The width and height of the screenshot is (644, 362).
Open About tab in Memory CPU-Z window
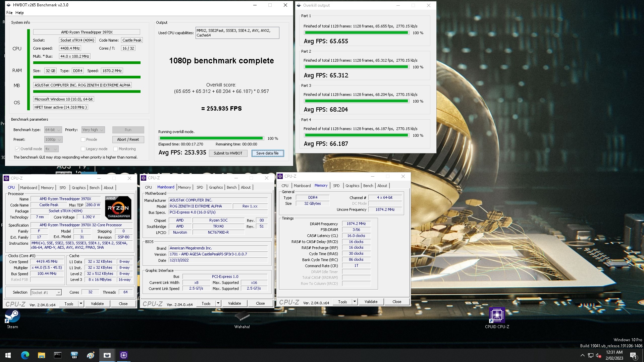tap(382, 186)
